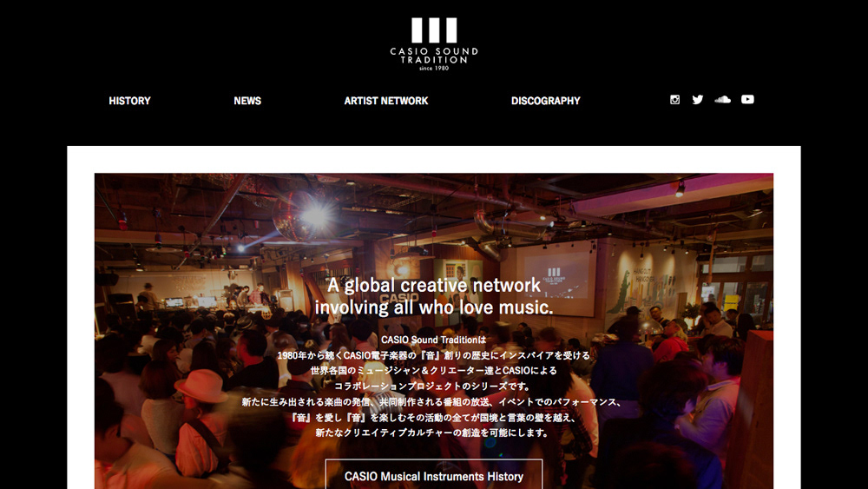This screenshot has width=868, height=489.
Task: Open the DISCOGRAPHY menu item
Action: (546, 101)
